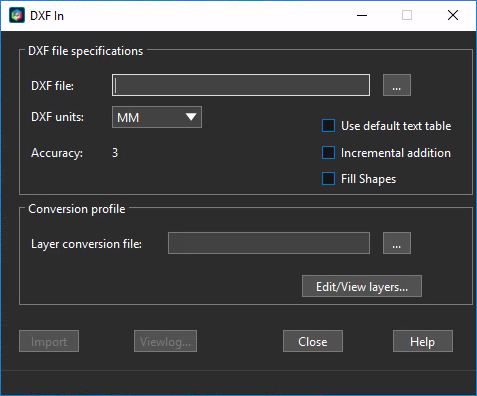Click the DXF In title text
Image resolution: width=477 pixels, height=396 pixels.
pos(47,16)
